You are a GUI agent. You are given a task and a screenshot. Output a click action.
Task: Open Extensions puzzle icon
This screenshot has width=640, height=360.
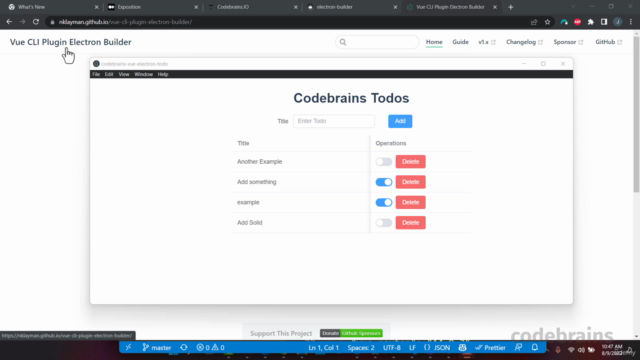[591, 22]
